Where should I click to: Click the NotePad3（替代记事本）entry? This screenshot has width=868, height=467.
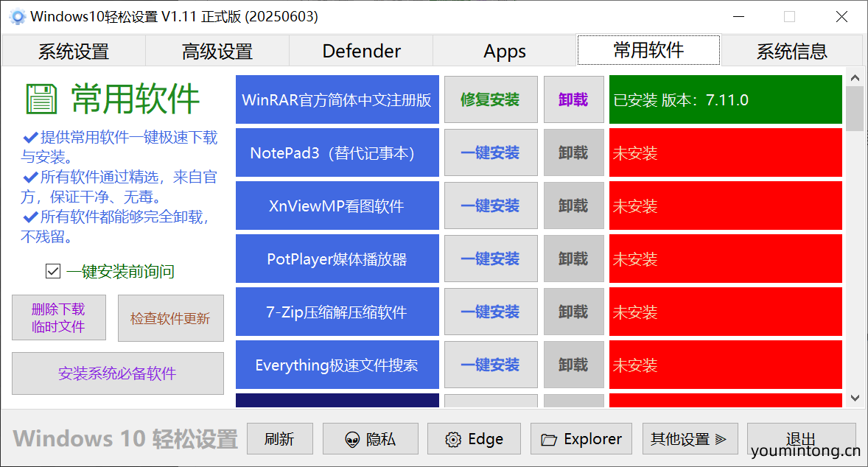tap(337, 152)
